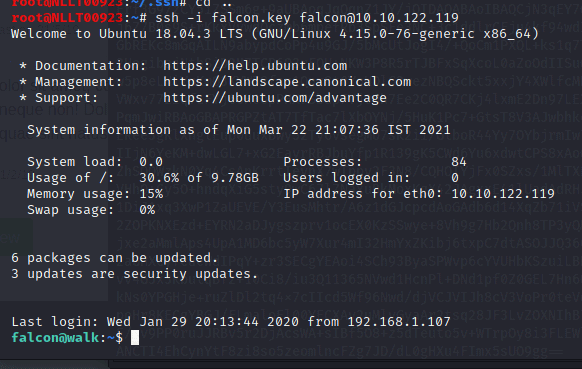The height and width of the screenshot is (369, 582).
Task: Click the red root@NLLT00923 prompt before ssh
Action: (67, 18)
